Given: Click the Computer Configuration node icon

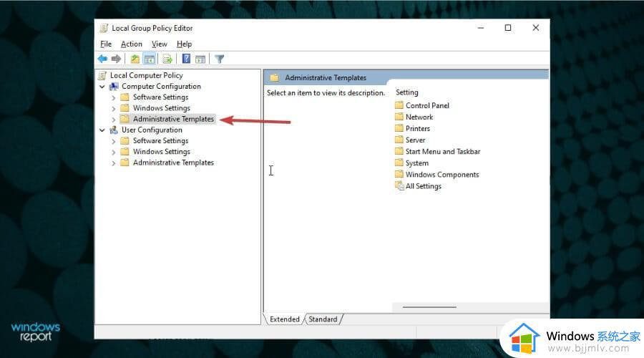Looking at the screenshot, I should coord(114,87).
